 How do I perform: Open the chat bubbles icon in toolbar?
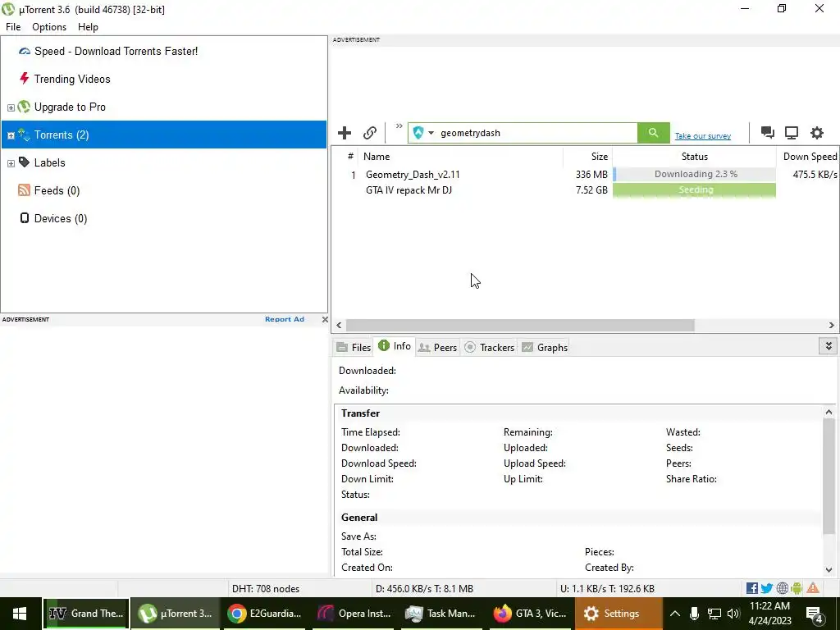point(767,132)
